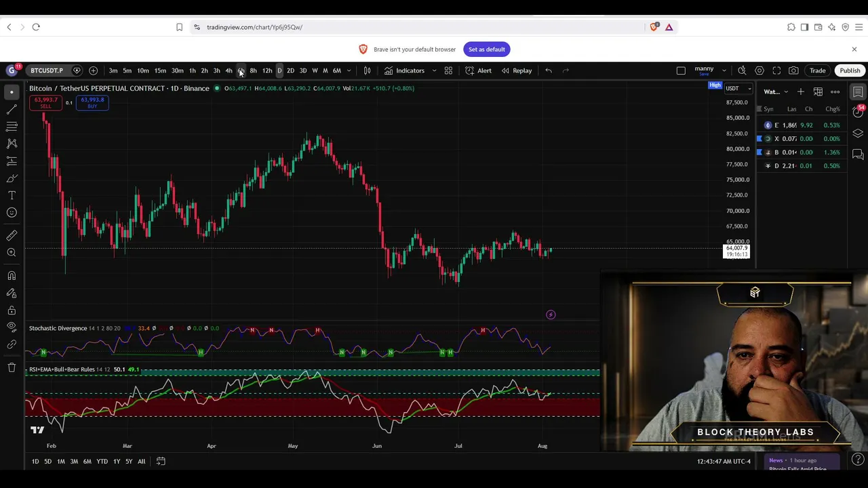Select the crosshair cursor tool
The width and height of the screenshot is (868, 488).
12,92
